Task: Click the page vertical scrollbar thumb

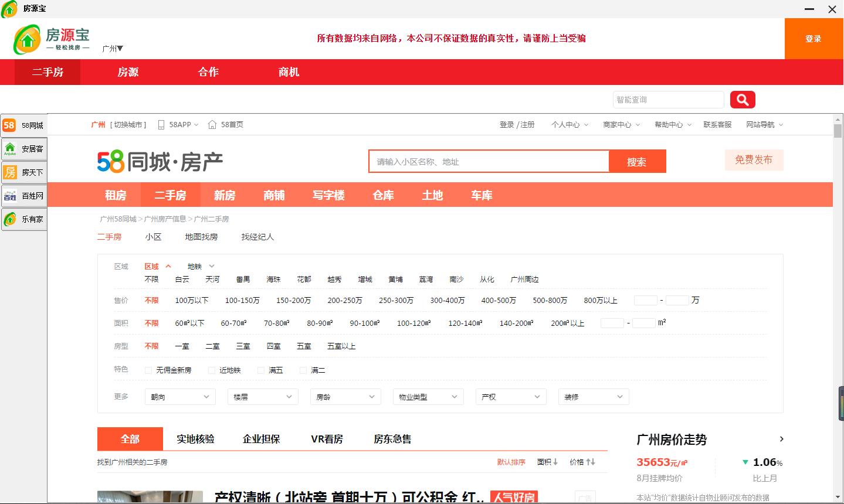Action: click(838, 130)
